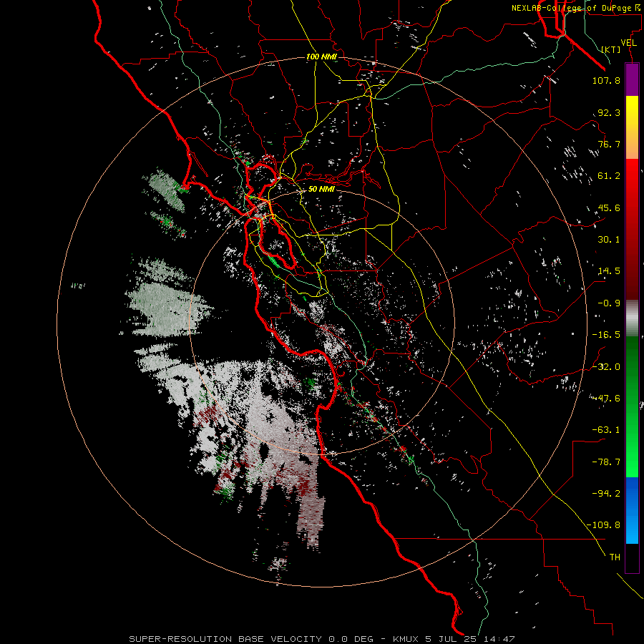Click the -63.1 legend value
The height and width of the screenshot is (644, 644).
pyautogui.click(x=606, y=430)
